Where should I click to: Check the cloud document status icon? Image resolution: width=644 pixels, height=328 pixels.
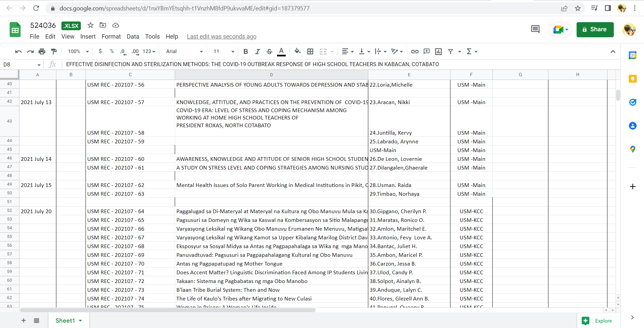116,25
